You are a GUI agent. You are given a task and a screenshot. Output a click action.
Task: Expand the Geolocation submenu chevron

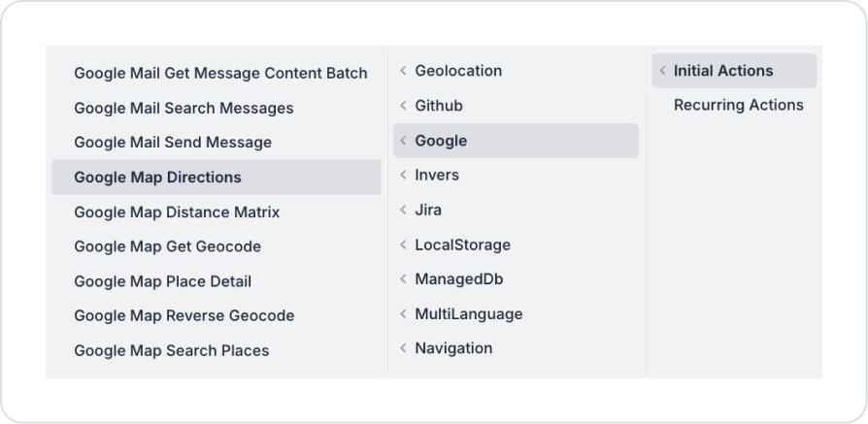pos(403,71)
